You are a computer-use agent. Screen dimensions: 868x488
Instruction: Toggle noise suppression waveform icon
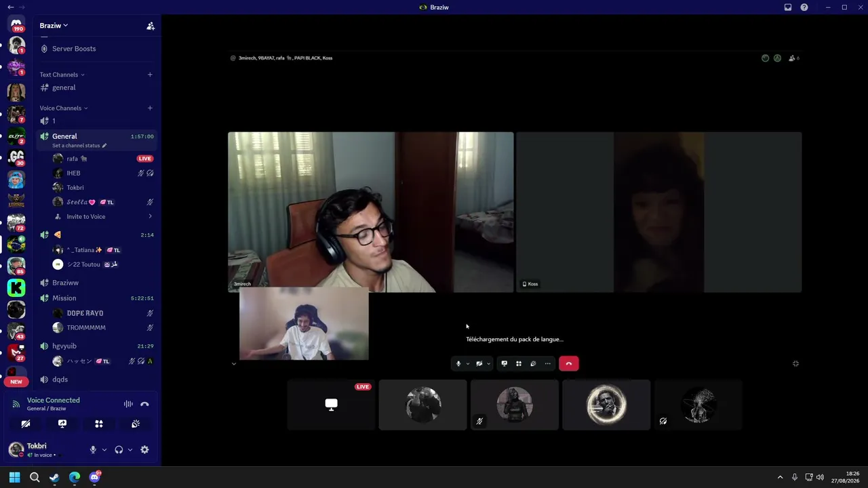coord(128,404)
